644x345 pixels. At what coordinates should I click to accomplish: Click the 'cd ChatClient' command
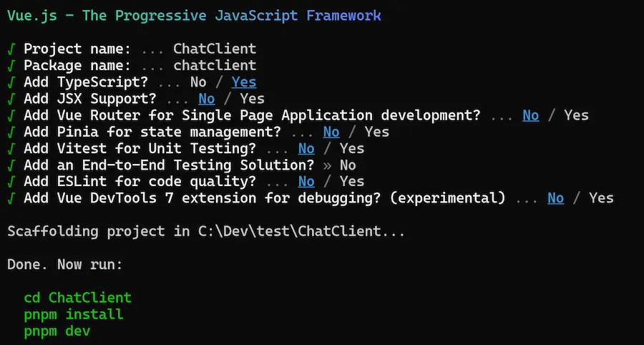click(77, 297)
